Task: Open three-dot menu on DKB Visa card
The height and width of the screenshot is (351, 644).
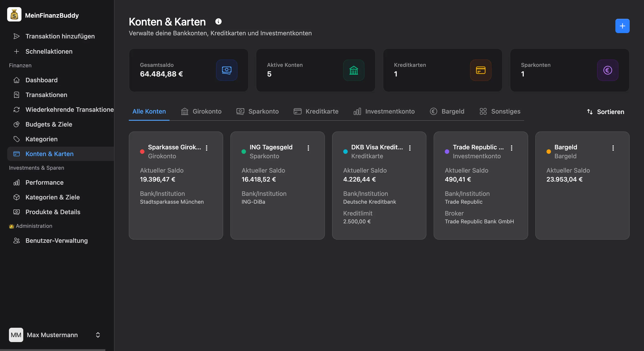Action: (x=410, y=148)
